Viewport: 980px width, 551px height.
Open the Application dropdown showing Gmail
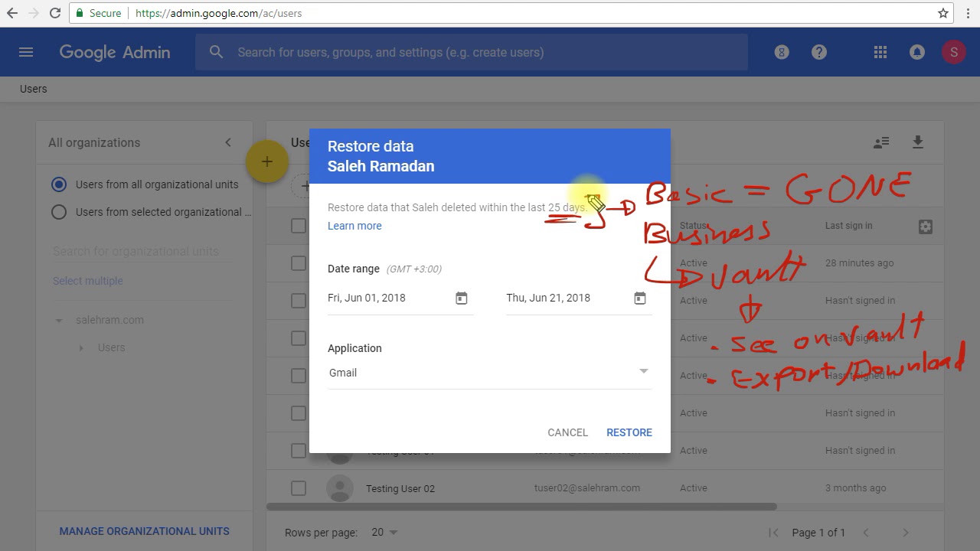[x=490, y=373]
